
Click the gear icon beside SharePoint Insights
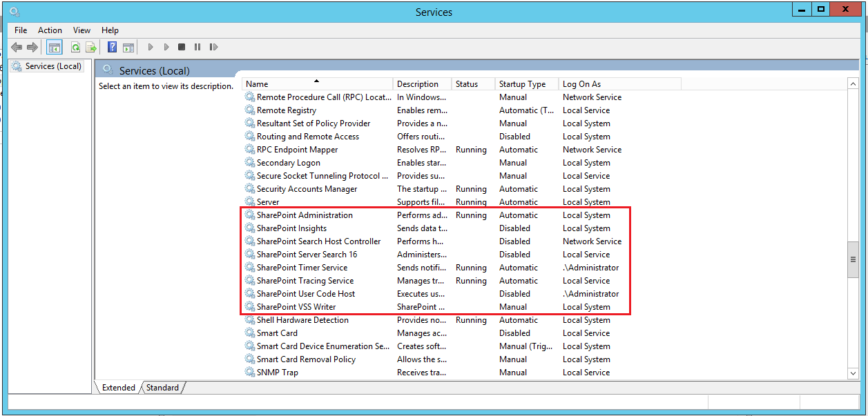[250, 228]
